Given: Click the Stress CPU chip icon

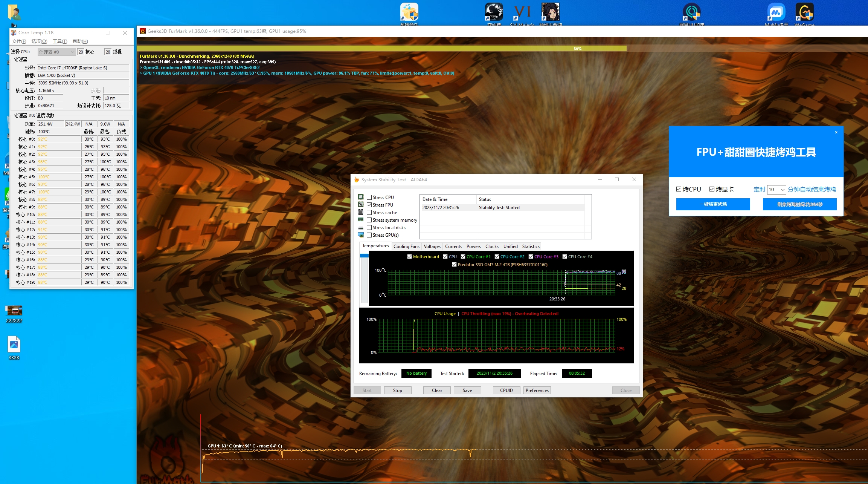Looking at the screenshot, I should (361, 197).
